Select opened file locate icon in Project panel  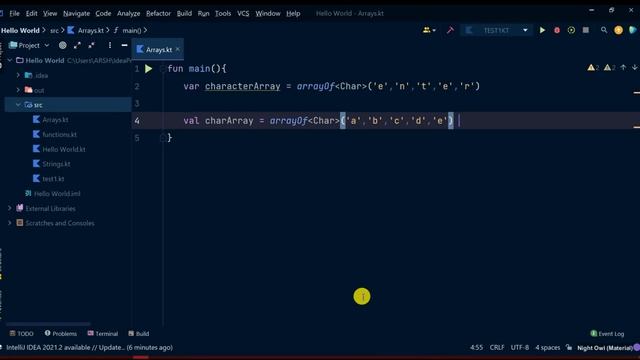tap(62, 45)
